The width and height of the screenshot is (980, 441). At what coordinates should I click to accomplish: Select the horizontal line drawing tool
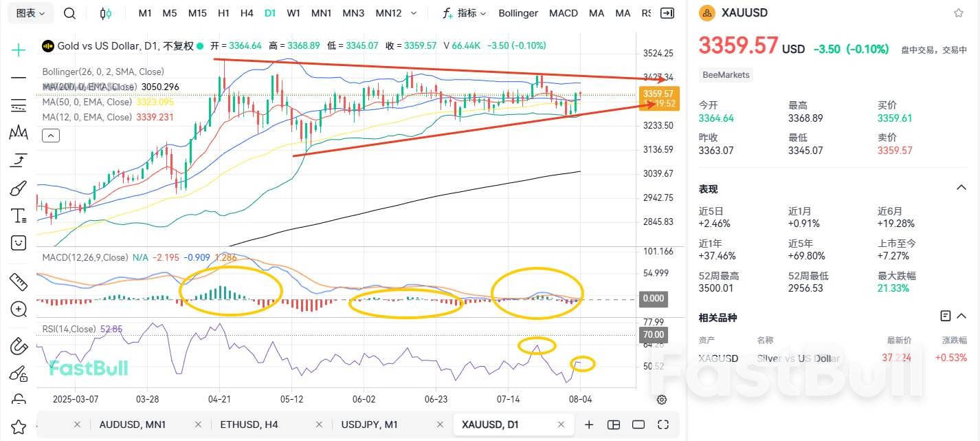click(19, 78)
